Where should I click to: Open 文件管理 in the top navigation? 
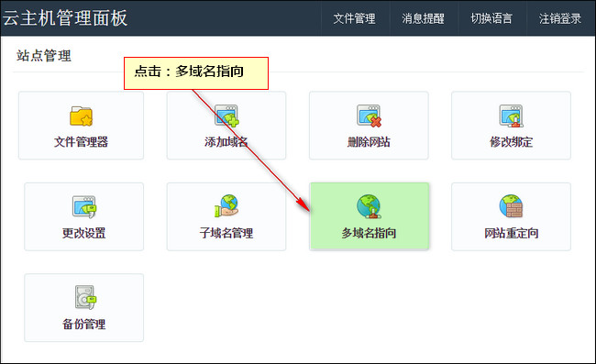[x=354, y=18]
